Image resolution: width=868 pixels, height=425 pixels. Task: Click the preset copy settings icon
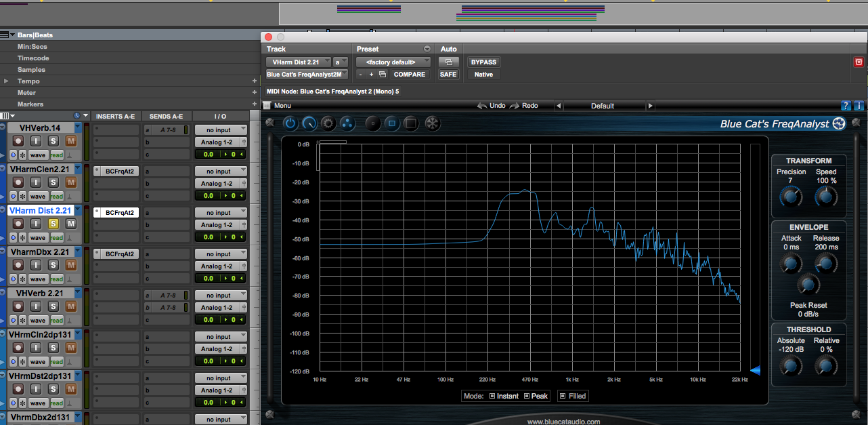tap(382, 75)
